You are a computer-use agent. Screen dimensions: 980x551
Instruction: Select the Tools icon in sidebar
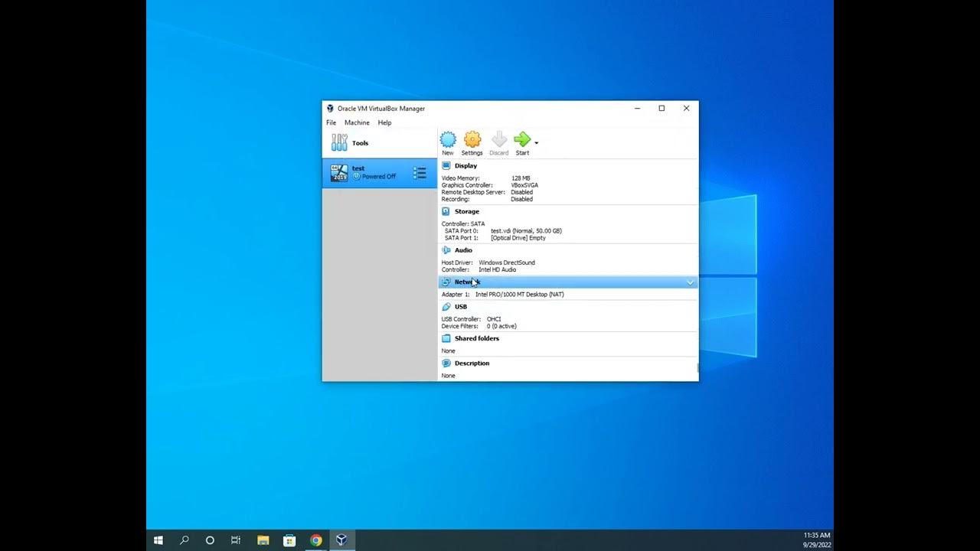click(x=339, y=142)
